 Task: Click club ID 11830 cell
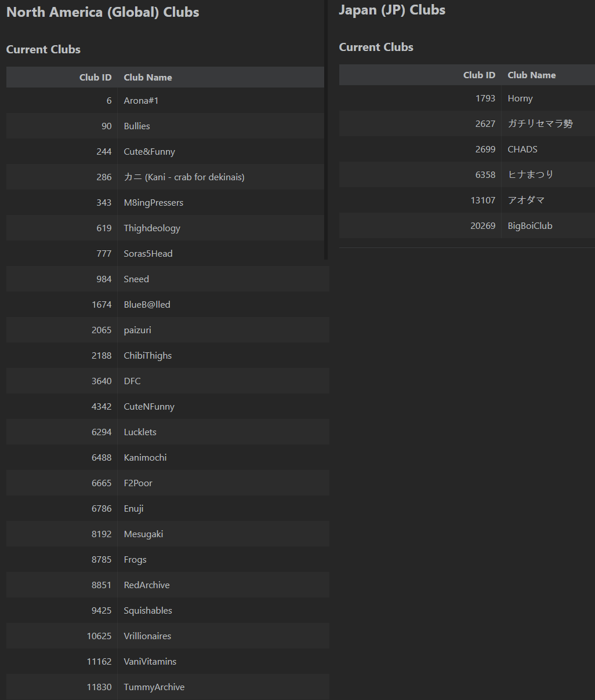[62, 687]
